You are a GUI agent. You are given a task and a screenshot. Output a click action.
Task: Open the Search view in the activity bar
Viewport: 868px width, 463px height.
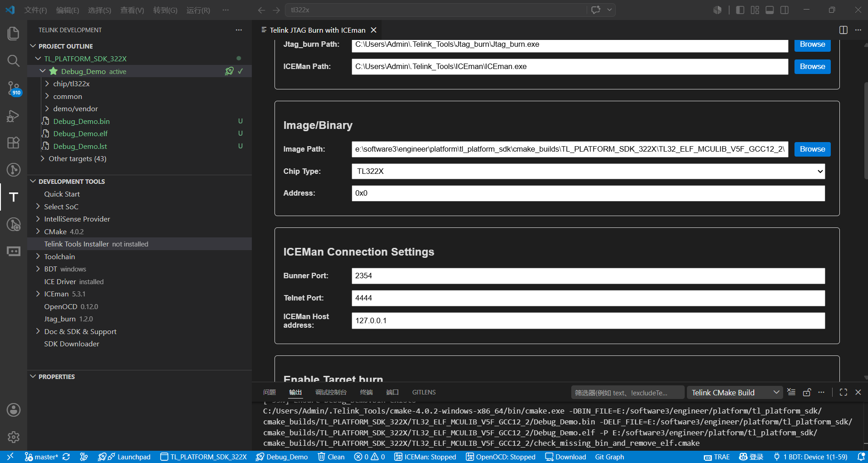pyautogui.click(x=14, y=61)
